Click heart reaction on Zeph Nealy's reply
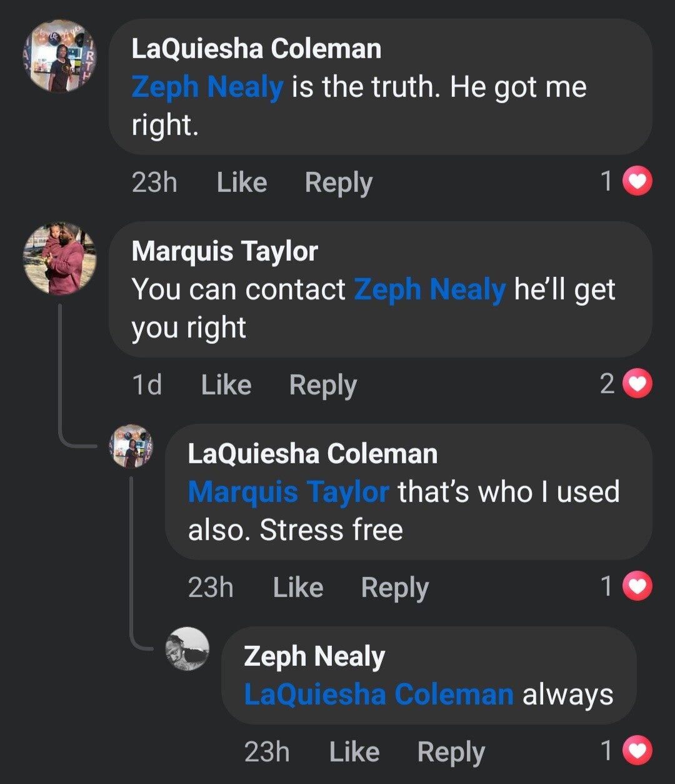The height and width of the screenshot is (784, 675). click(638, 751)
